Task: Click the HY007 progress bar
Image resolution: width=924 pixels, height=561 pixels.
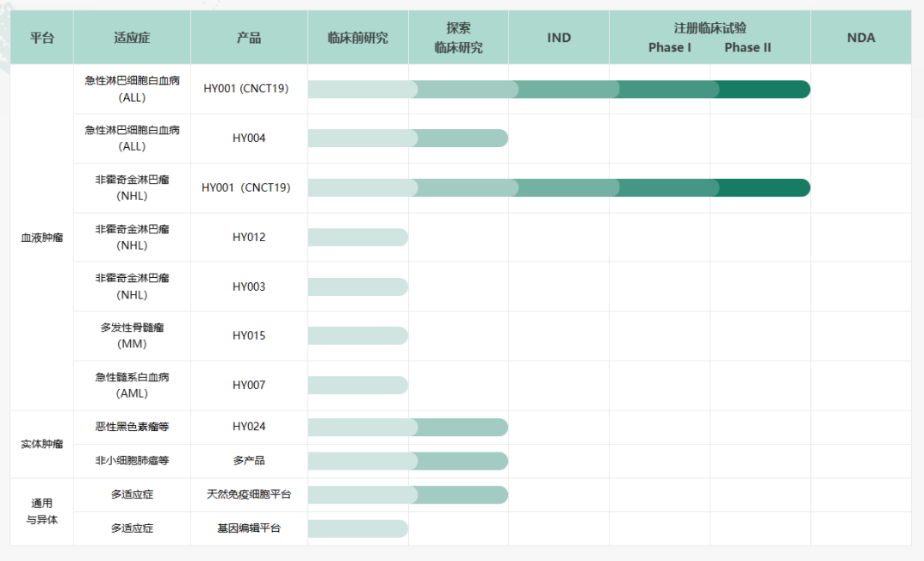Action: pos(358,386)
